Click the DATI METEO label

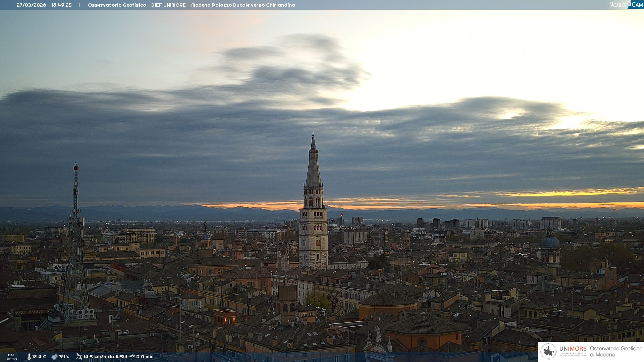point(12,357)
